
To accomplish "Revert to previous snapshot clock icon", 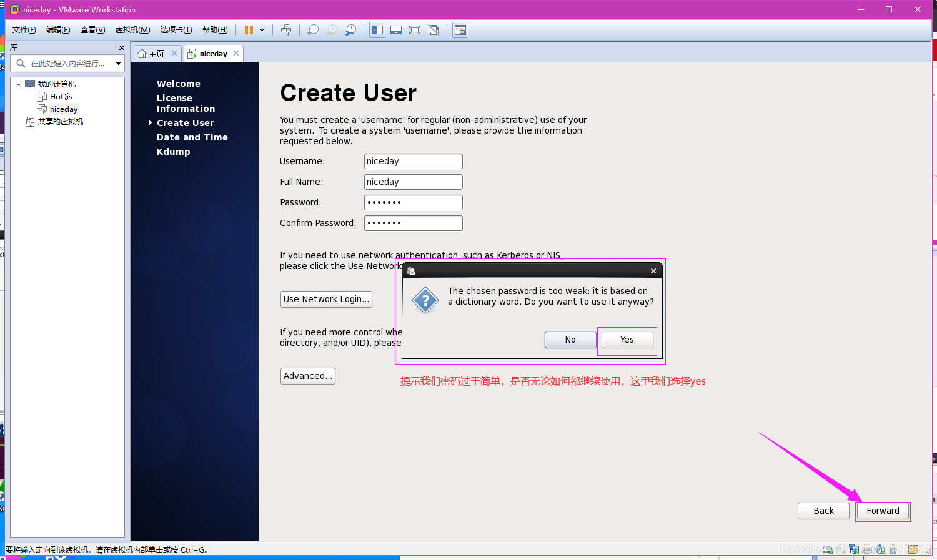I will click(332, 30).
